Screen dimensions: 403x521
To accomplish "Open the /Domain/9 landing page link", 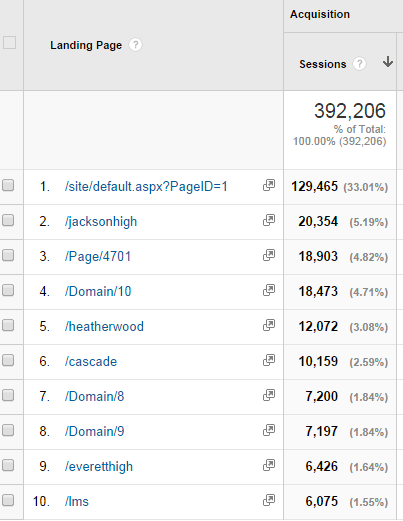I will pyautogui.click(x=95, y=431).
